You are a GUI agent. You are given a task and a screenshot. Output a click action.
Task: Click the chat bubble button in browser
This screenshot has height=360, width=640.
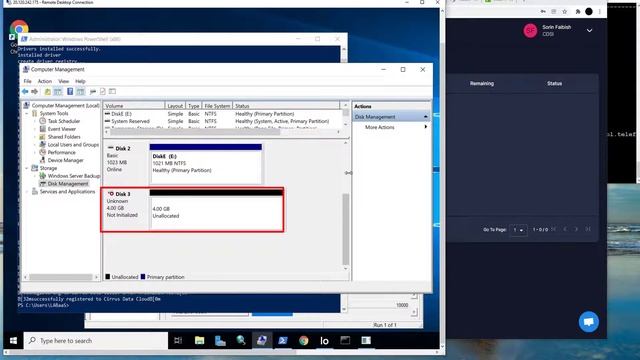click(x=589, y=322)
